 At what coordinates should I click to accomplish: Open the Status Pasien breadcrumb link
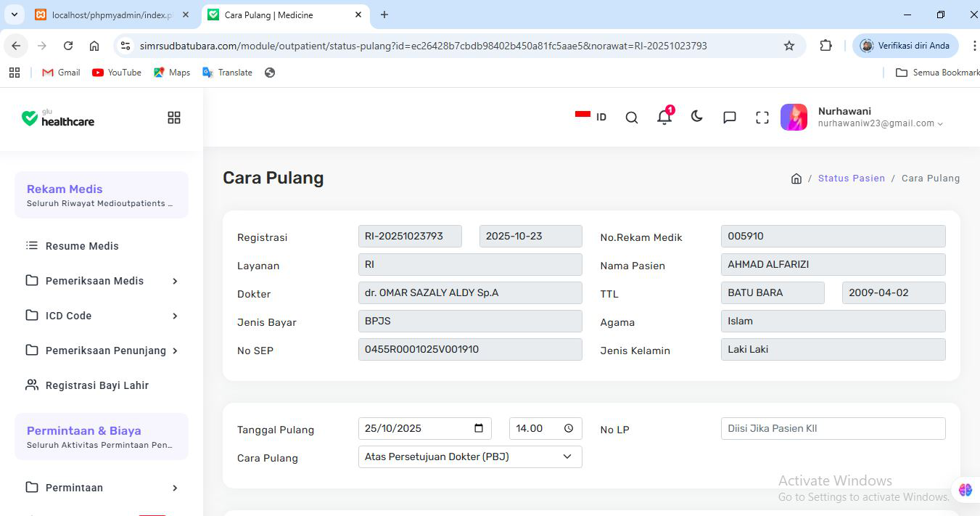852,179
